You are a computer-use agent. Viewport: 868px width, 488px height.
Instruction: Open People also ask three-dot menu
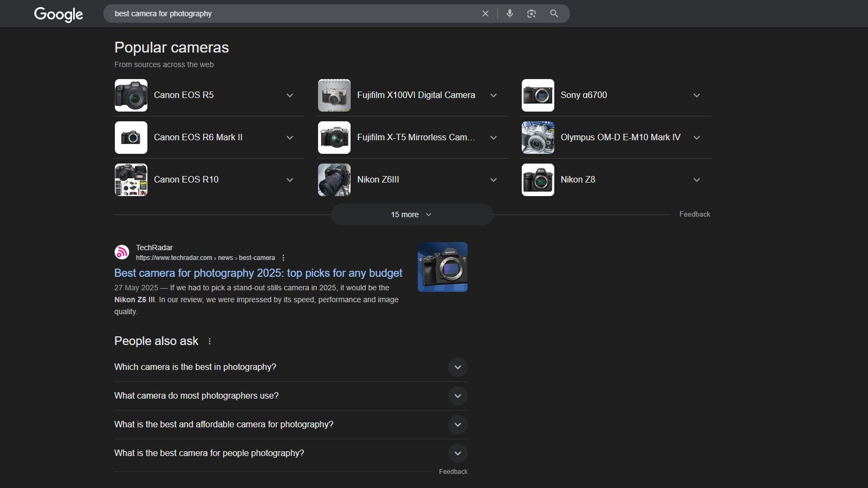[210, 341]
